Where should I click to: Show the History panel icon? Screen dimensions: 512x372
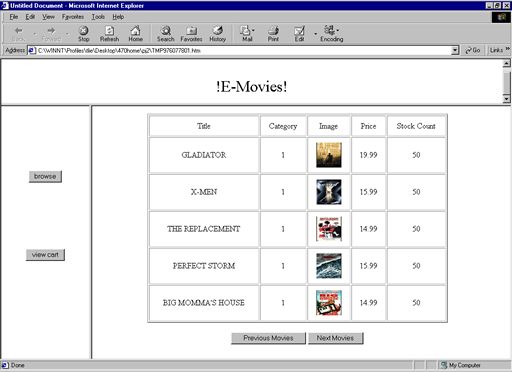tap(218, 34)
